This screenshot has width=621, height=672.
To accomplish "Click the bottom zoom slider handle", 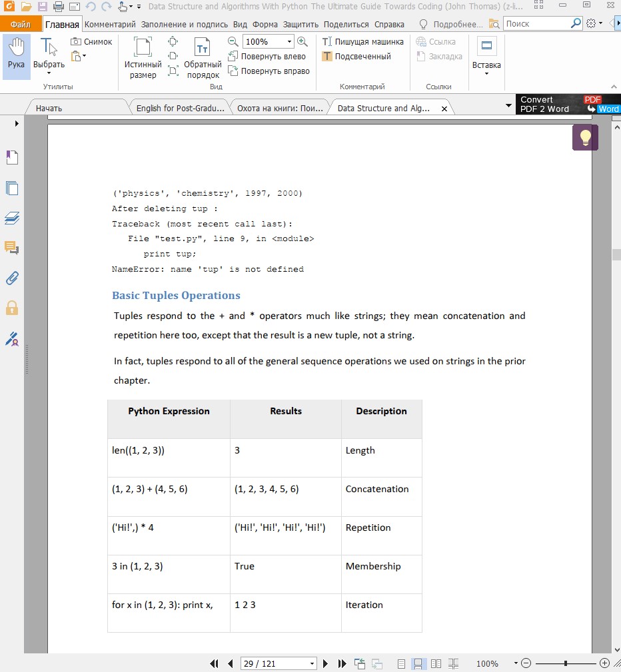I will tap(566, 663).
